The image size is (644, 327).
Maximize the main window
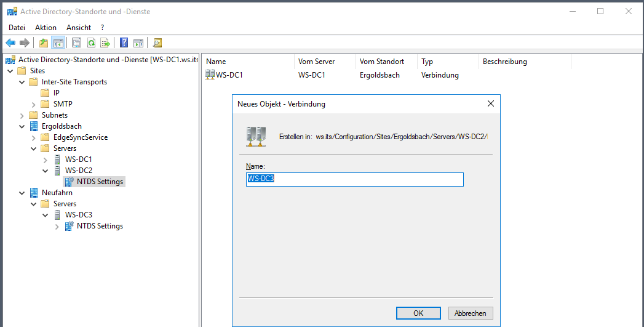click(x=600, y=12)
